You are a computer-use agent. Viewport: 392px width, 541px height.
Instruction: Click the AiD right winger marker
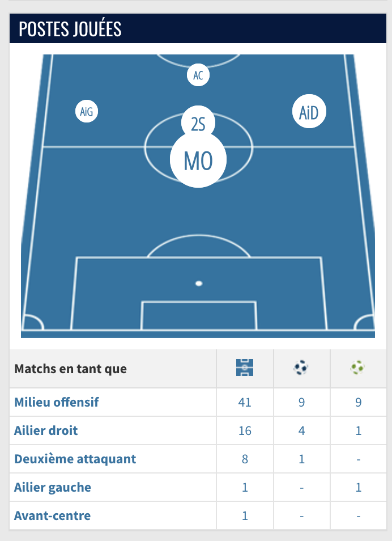[x=309, y=112]
